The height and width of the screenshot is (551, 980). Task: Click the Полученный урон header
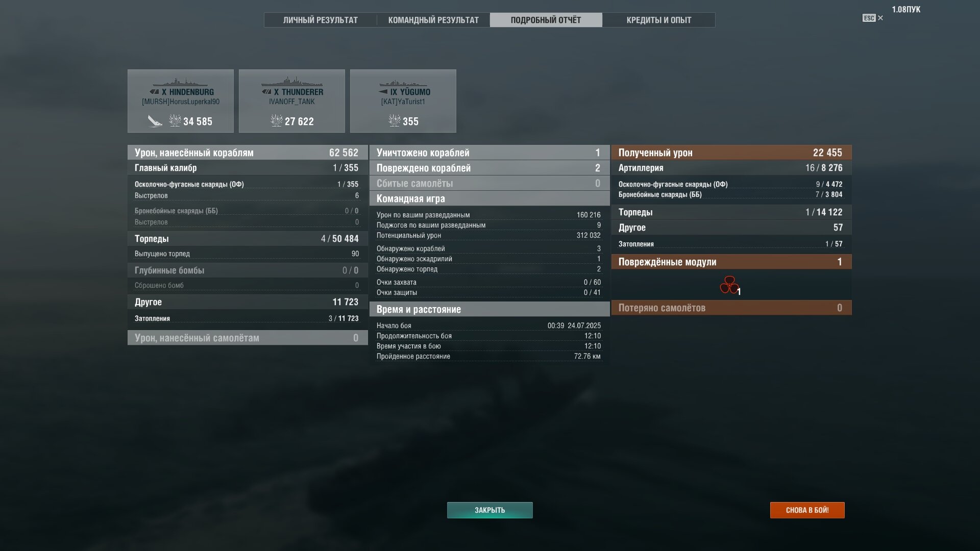click(x=731, y=153)
